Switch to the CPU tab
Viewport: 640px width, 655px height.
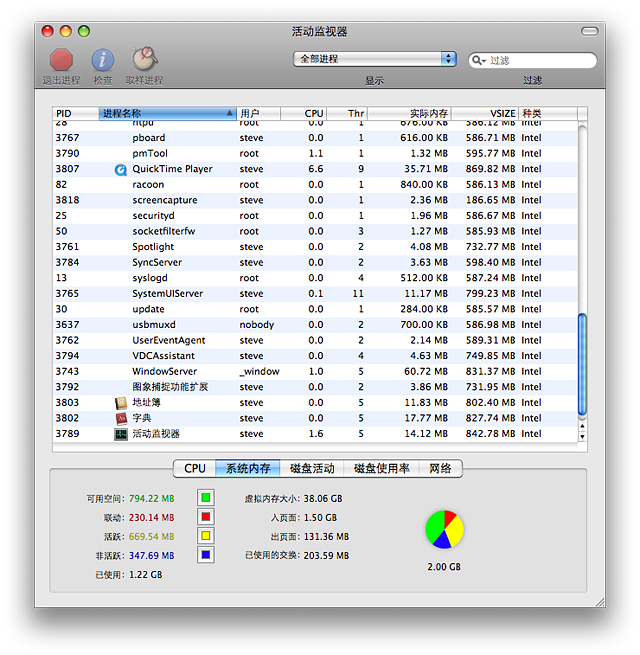195,468
